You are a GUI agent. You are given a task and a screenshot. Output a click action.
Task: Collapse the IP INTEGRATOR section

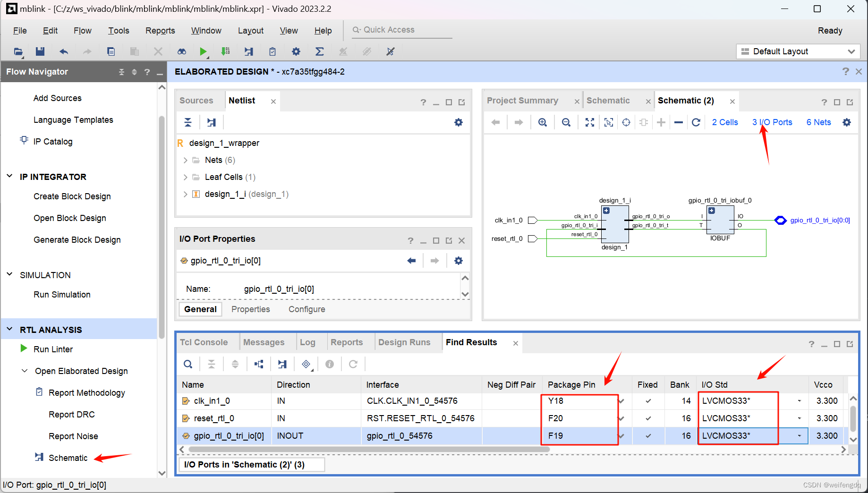click(x=9, y=176)
